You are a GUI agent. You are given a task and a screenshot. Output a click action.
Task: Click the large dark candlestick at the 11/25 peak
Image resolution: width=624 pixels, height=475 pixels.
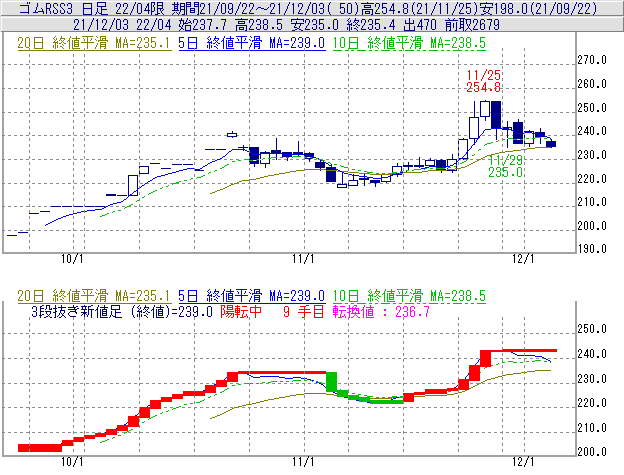[x=496, y=115]
